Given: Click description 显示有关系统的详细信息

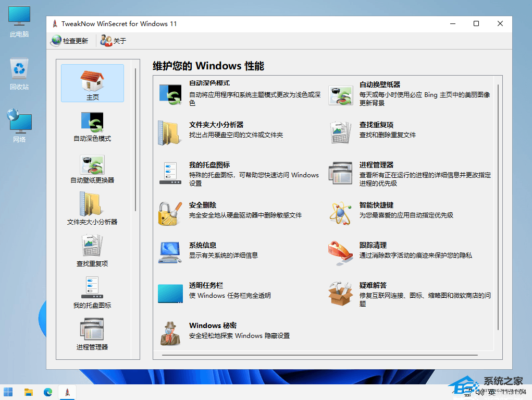Looking at the screenshot, I should [x=223, y=256].
